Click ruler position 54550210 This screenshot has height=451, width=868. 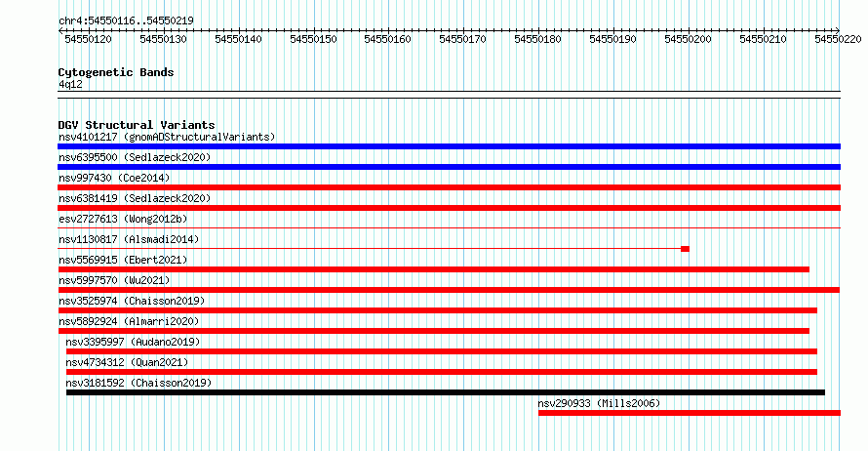coord(763,39)
